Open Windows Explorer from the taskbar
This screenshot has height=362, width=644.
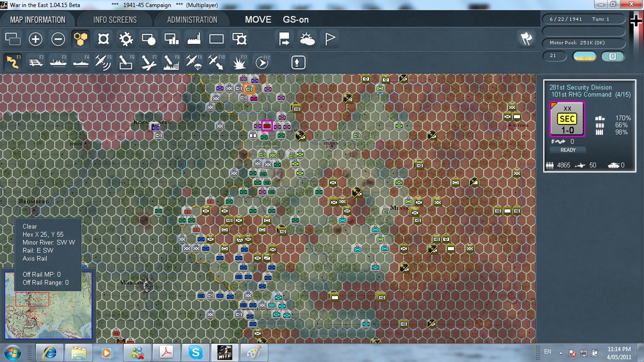(x=79, y=353)
